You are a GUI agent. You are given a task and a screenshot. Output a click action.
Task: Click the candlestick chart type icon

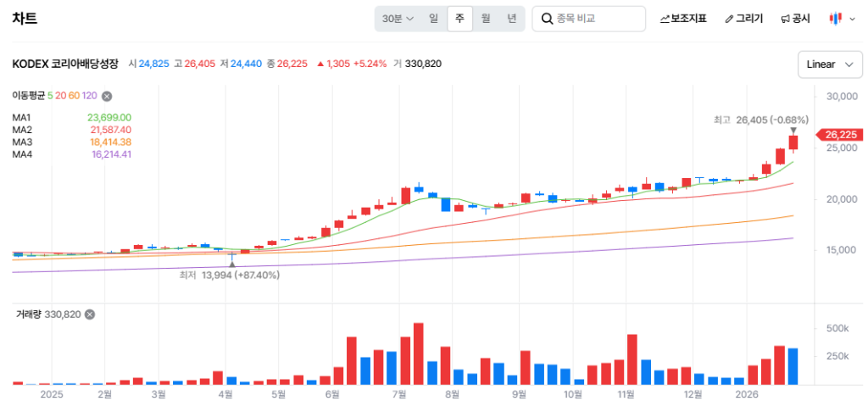point(835,19)
